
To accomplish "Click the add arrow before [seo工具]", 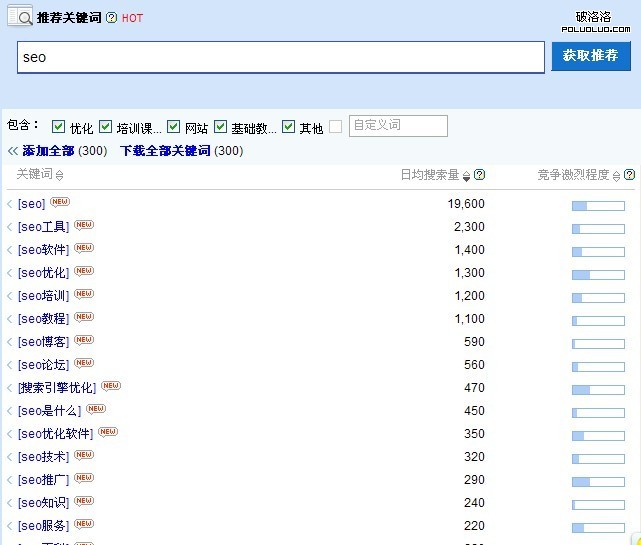I will pos(10,227).
